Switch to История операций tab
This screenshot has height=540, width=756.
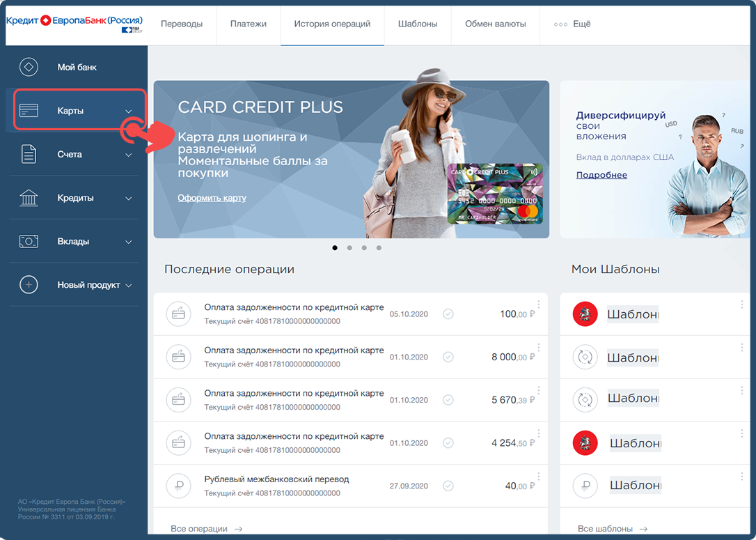click(x=332, y=24)
